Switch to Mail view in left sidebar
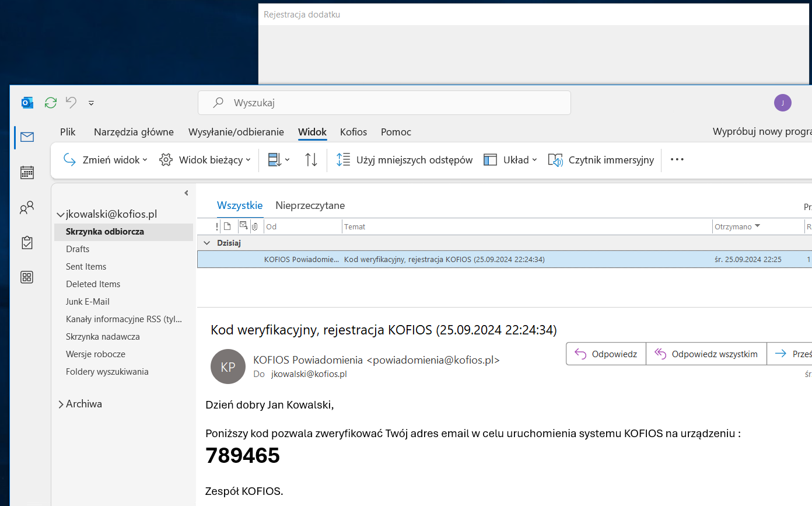 [27, 137]
